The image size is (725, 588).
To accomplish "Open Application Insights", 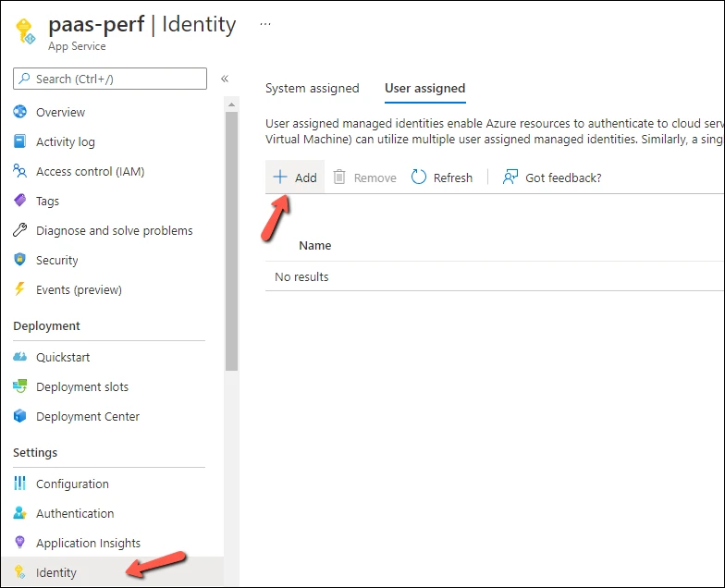I will click(x=89, y=544).
